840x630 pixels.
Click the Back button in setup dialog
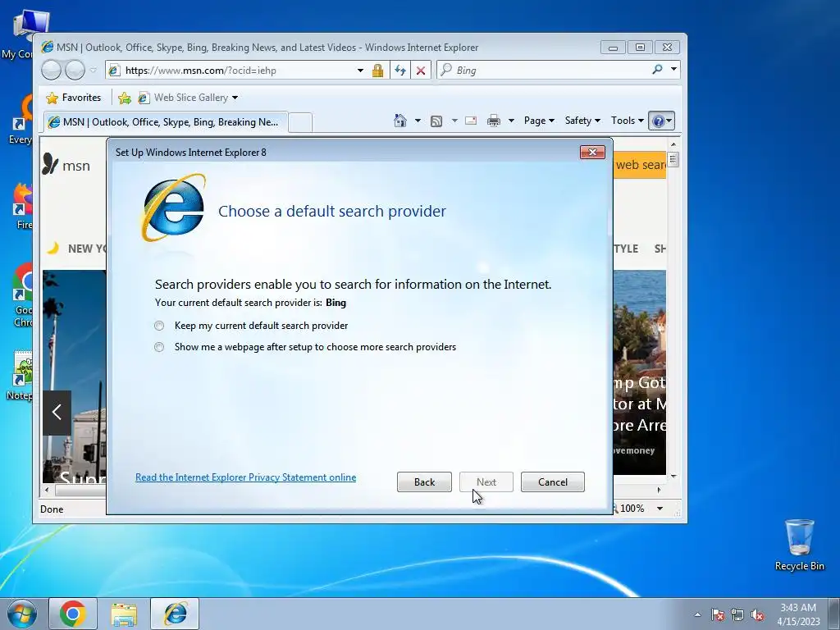coord(424,482)
